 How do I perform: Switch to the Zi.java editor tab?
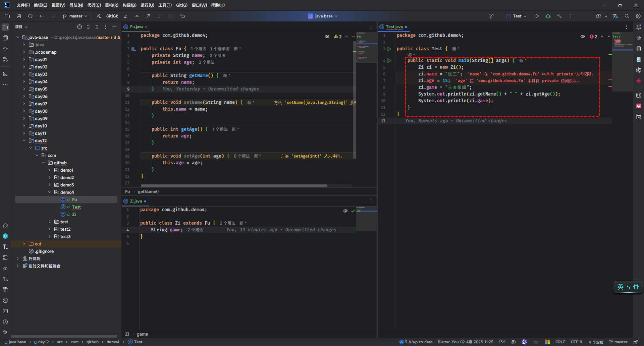pyautogui.click(x=136, y=201)
